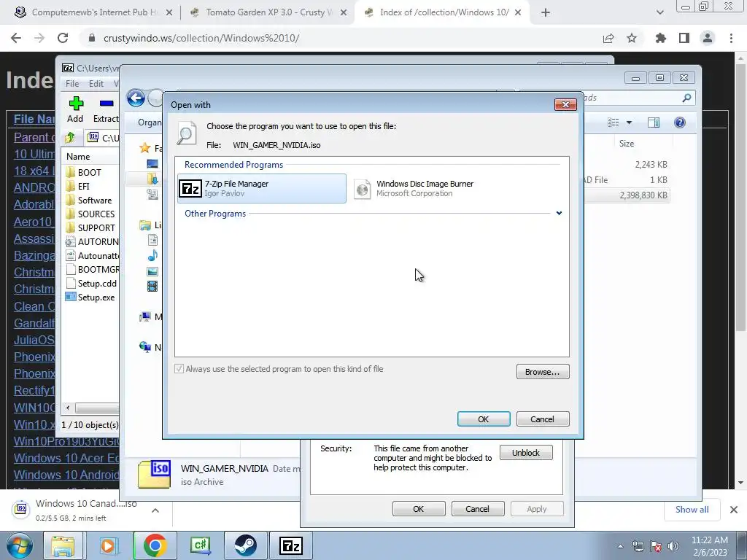This screenshot has width=747, height=560.
Task: Click the 7-Zip horizontal scrollbar left arrow
Action: 68,408
